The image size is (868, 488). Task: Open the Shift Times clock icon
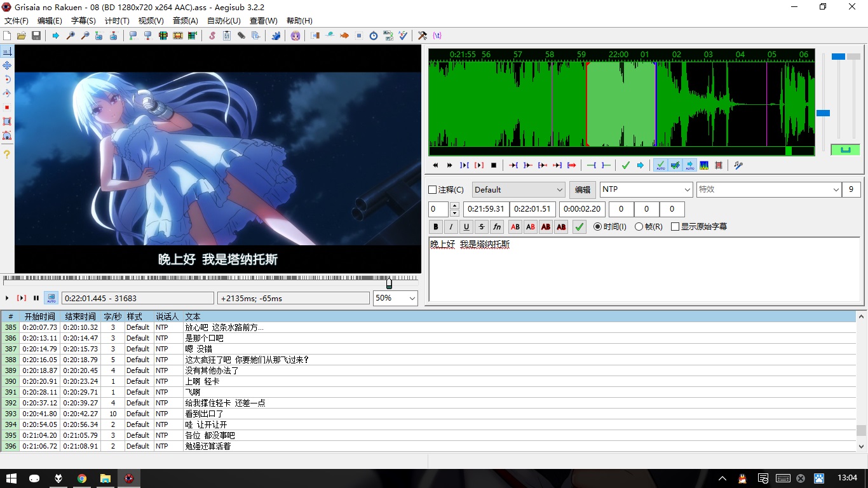pos(374,36)
